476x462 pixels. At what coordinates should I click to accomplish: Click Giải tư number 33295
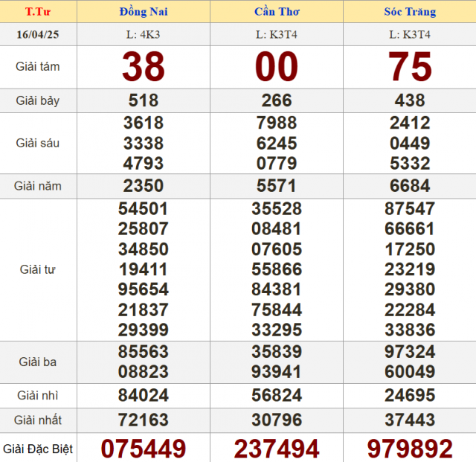tap(277, 330)
